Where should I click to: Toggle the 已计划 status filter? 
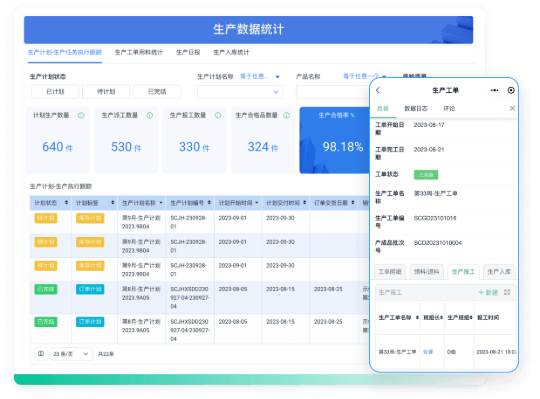[55, 92]
